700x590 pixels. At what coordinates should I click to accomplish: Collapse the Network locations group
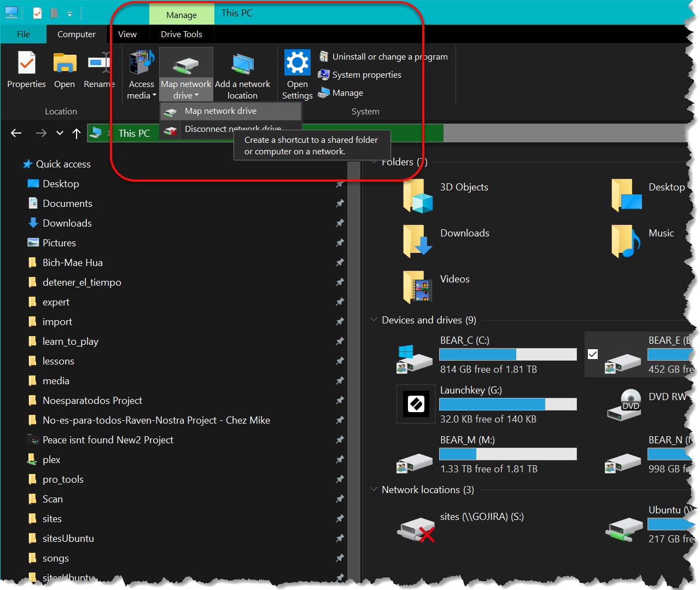point(374,489)
